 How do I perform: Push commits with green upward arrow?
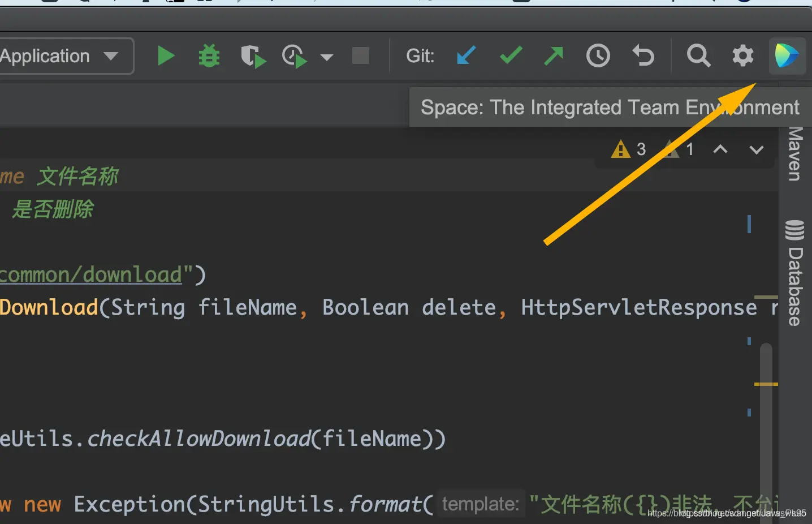pos(554,56)
